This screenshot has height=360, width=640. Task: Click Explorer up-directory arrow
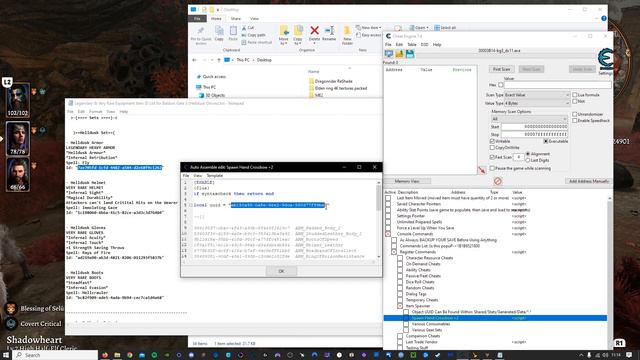pyautogui.click(x=219, y=60)
